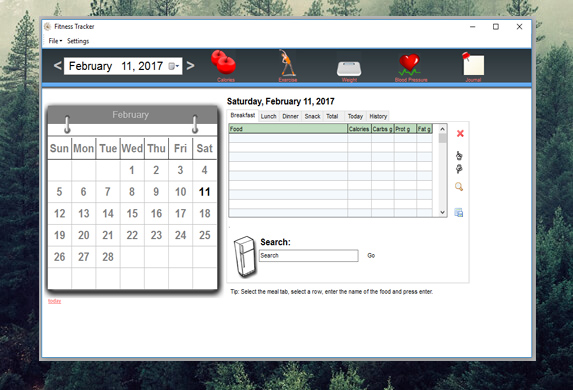Screen dimensions: 573x390
Task: Click the fridge icon beside Search
Action: tap(246, 257)
